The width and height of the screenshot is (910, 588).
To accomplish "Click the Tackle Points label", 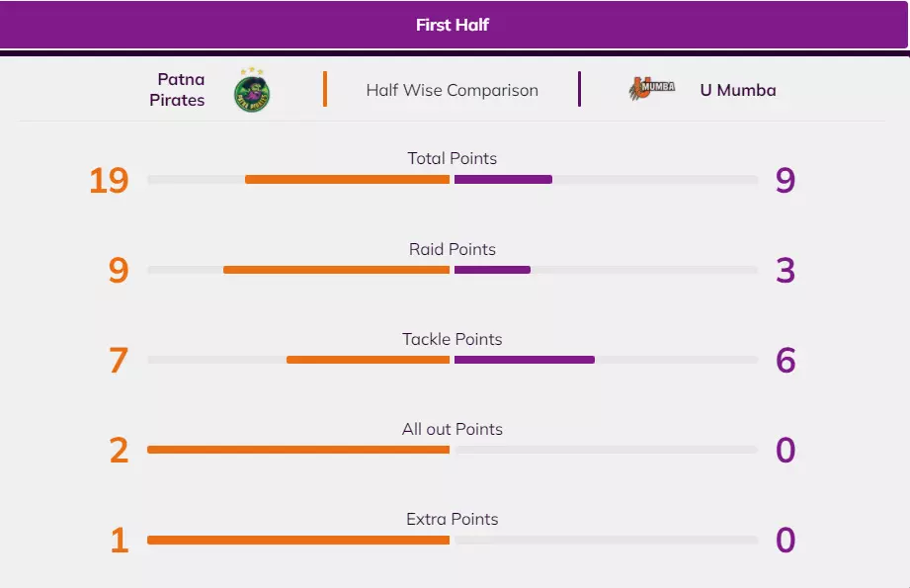I will click(453, 339).
